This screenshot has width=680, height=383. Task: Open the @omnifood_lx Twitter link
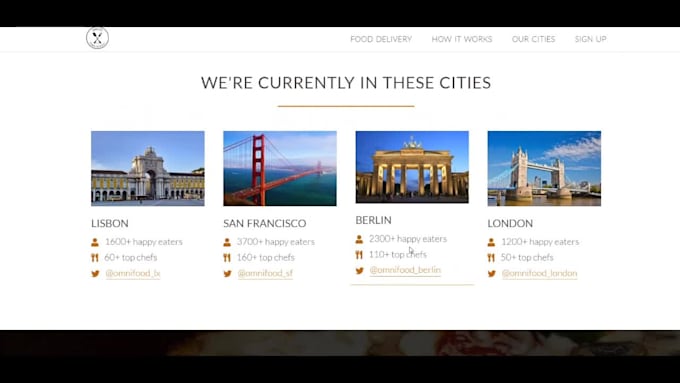(x=133, y=273)
